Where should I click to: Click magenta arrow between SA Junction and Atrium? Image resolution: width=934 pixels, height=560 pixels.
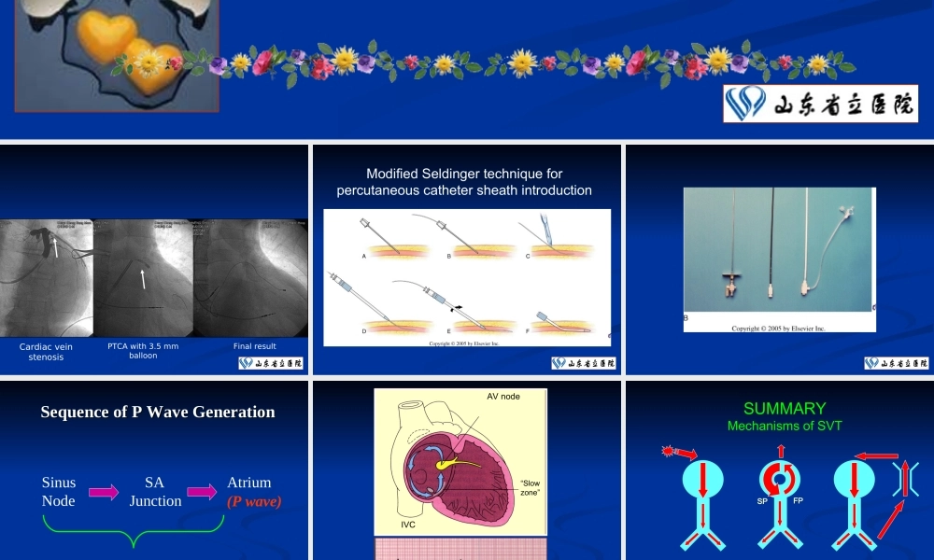coord(202,492)
